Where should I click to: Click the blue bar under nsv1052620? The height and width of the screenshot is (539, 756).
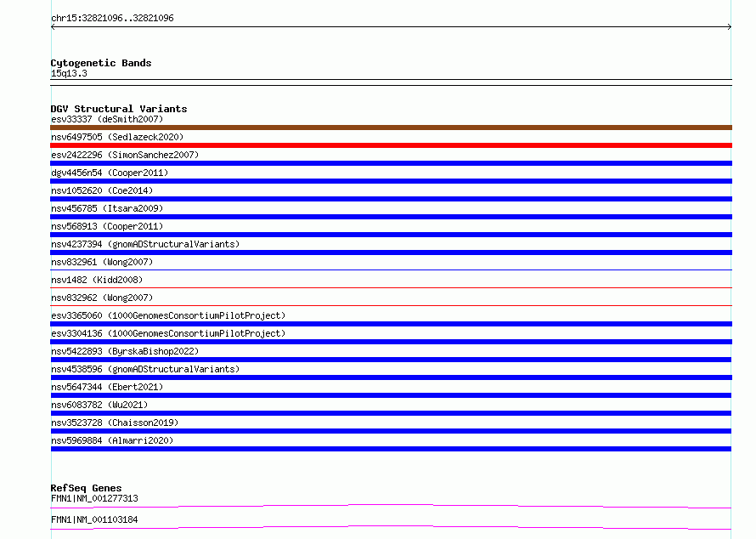[391, 199]
